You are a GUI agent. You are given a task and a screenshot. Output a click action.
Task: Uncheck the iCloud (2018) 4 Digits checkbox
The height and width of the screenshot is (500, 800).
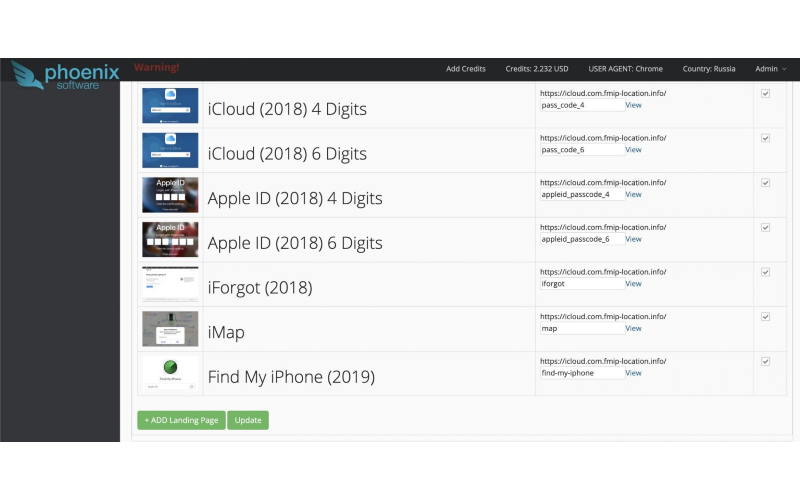pos(765,93)
